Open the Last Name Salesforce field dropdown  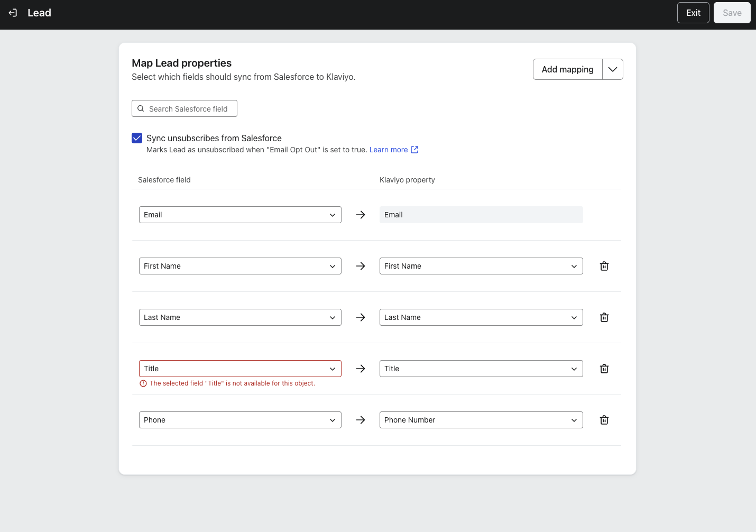(240, 317)
